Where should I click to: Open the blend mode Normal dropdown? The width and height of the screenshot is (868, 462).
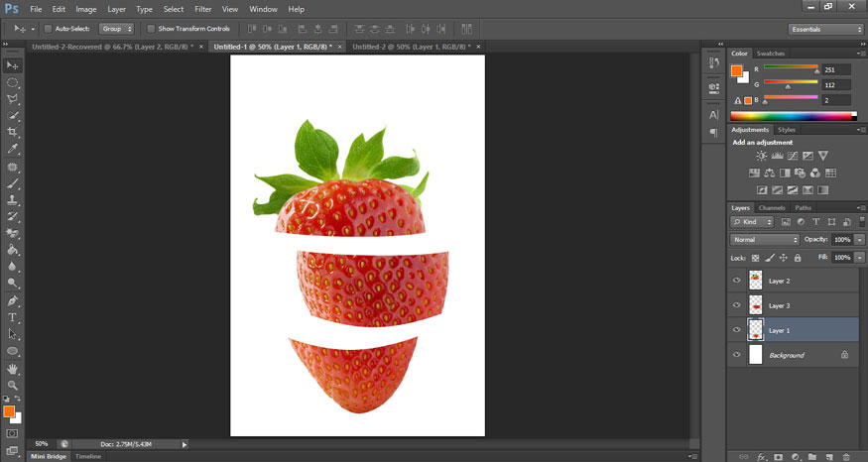coord(765,240)
